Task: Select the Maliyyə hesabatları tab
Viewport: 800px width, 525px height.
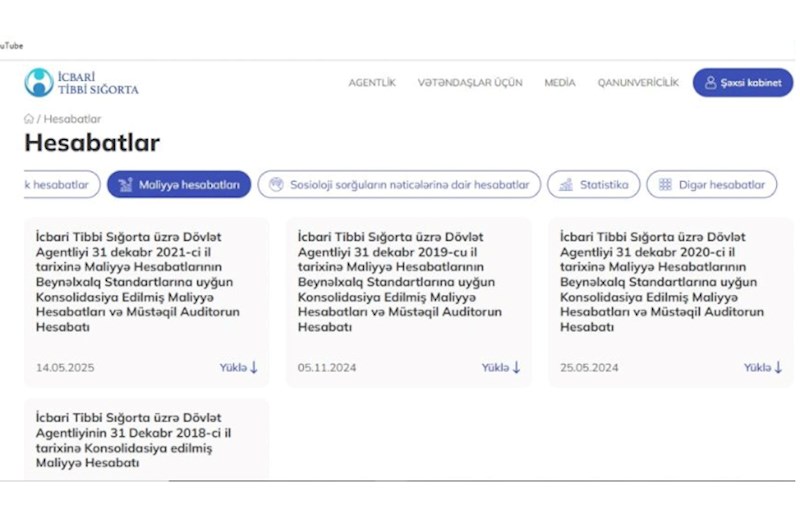Action: pyautogui.click(x=179, y=184)
